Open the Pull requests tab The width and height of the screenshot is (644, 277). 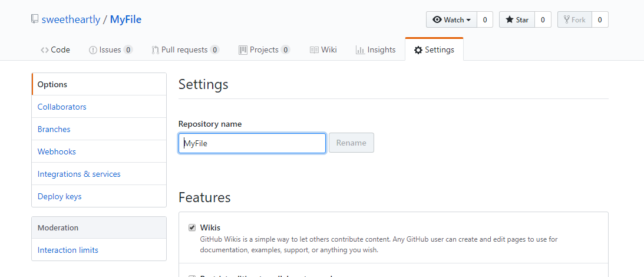(x=185, y=50)
